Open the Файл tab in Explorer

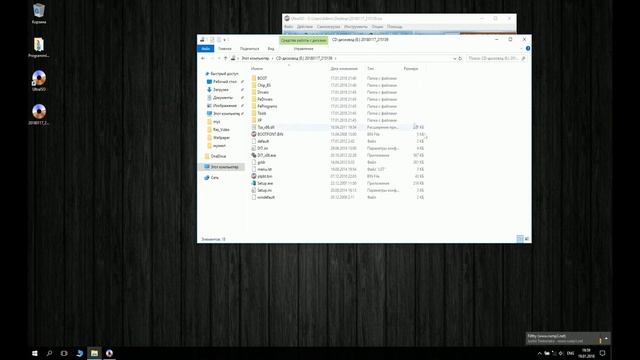206,49
